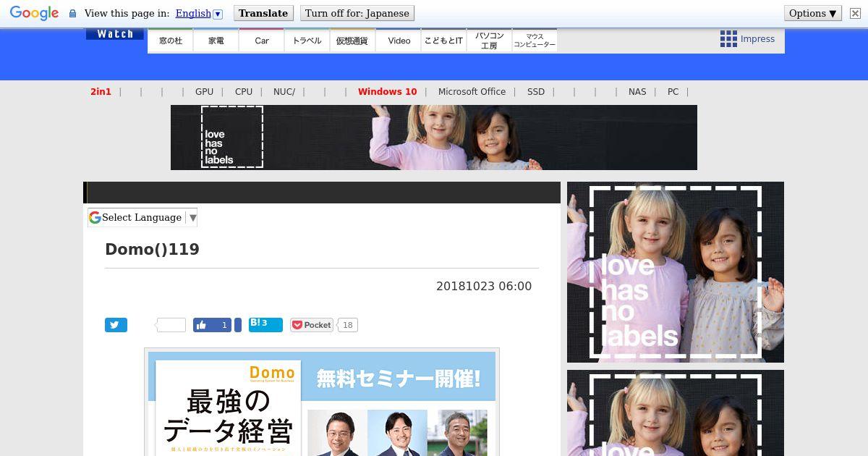The image size is (868, 456).
Task: Share article on Twitter
Action: [x=116, y=325]
